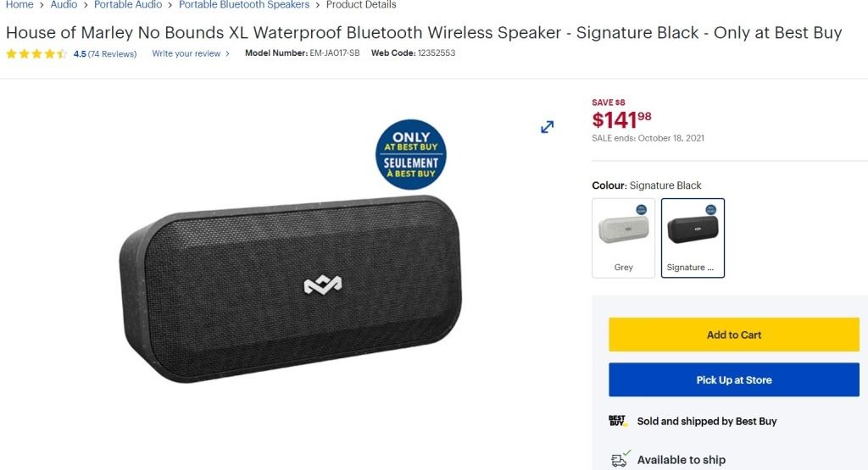Select the Grey colour swatch

(x=623, y=238)
